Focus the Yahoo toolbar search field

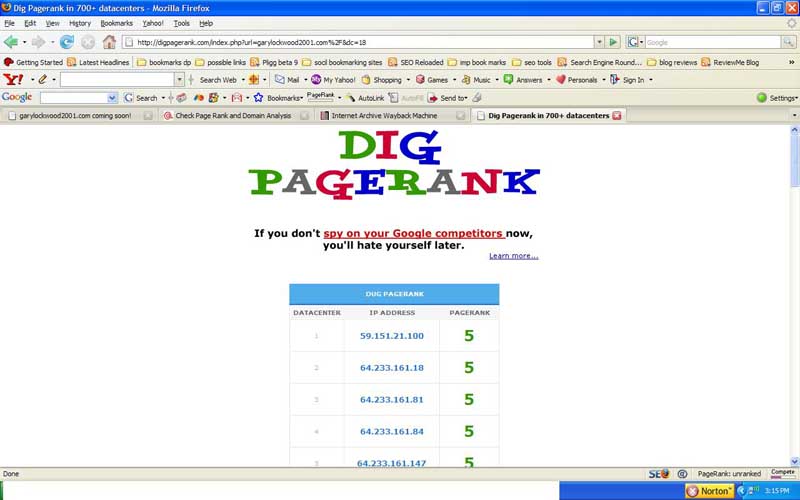click(118, 80)
